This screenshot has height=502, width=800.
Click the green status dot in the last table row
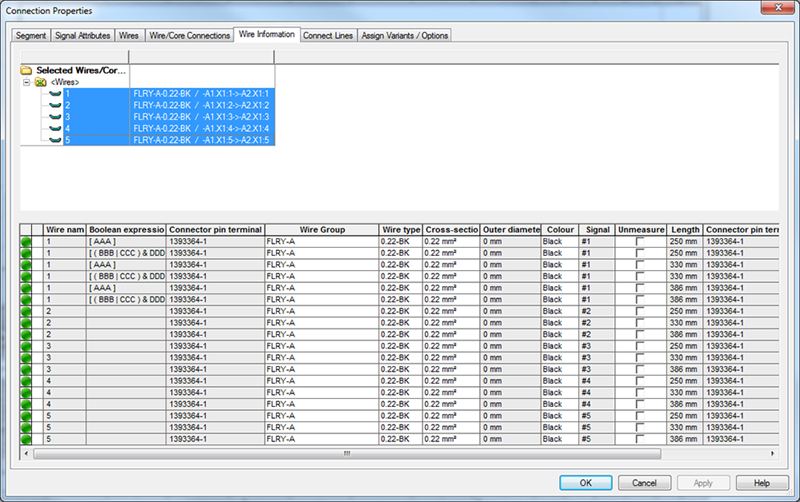[x=26, y=439]
